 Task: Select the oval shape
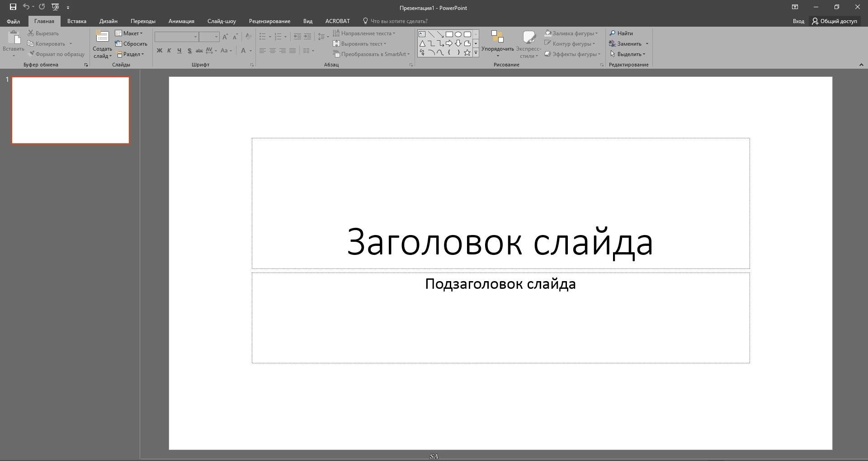pyautogui.click(x=458, y=34)
